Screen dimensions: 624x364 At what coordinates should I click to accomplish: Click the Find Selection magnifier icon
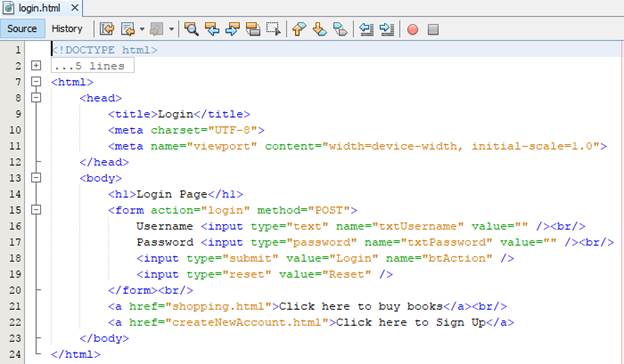pyautogui.click(x=191, y=29)
